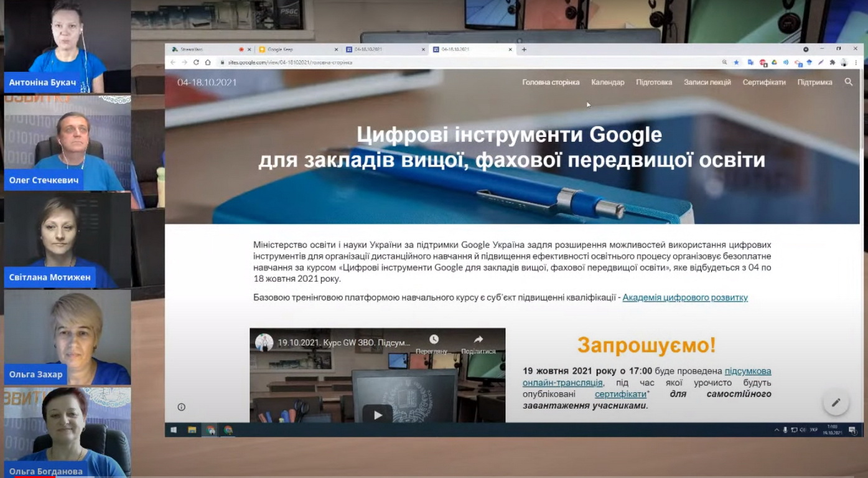Click the zoom magnifier in address bar
868x478 pixels.
pos(724,62)
